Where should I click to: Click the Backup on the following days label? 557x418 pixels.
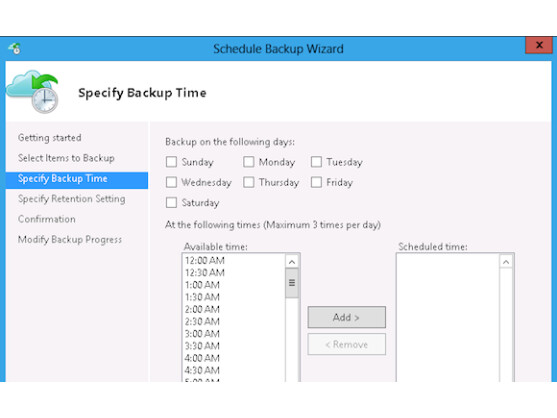point(230,142)
